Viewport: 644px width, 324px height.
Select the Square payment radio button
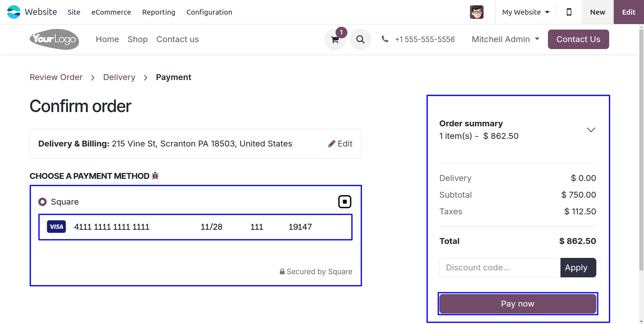[x=42, y=202]
